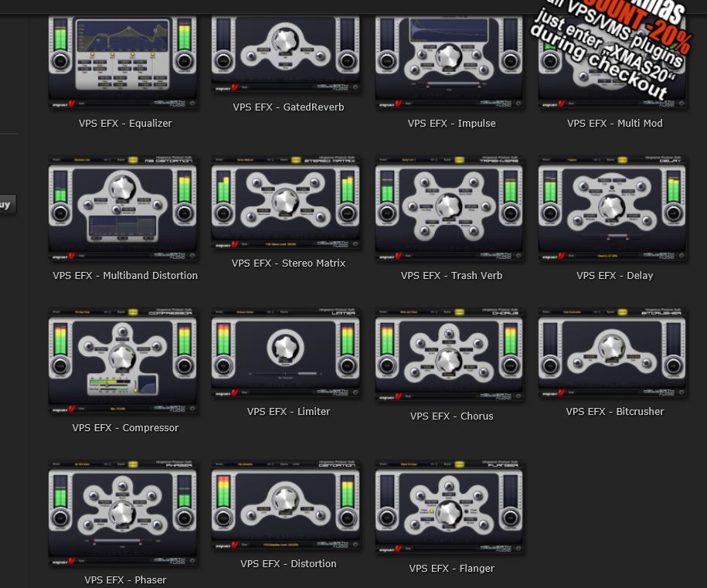Select the Chorus plugin thumbnail
The image size is (707, 588).
[x=449, y=355]
